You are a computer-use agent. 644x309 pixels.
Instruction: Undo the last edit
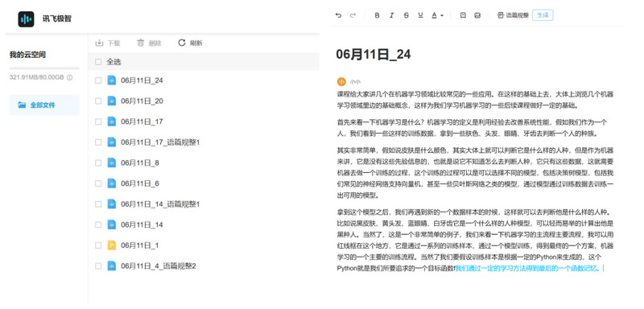click(x=338, y=15)
